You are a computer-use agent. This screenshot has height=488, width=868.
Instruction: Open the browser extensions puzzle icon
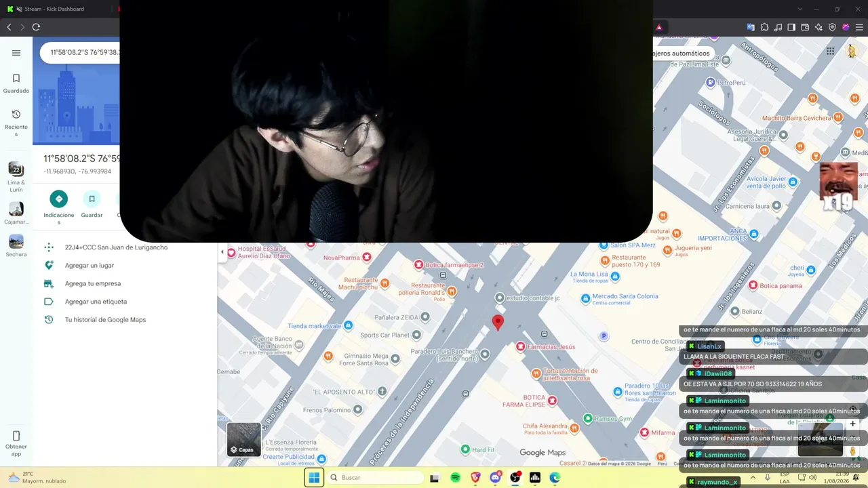pos(764,27)
